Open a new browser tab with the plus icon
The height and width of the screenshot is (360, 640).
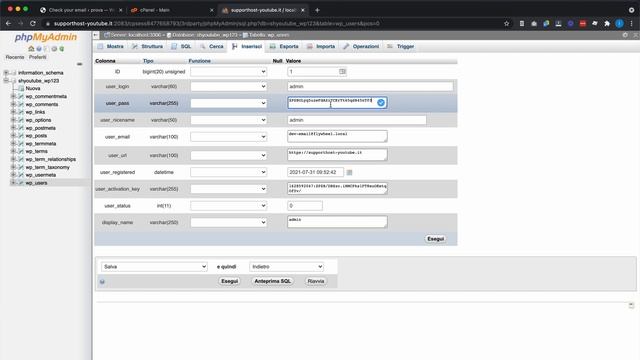coord(317,10)
